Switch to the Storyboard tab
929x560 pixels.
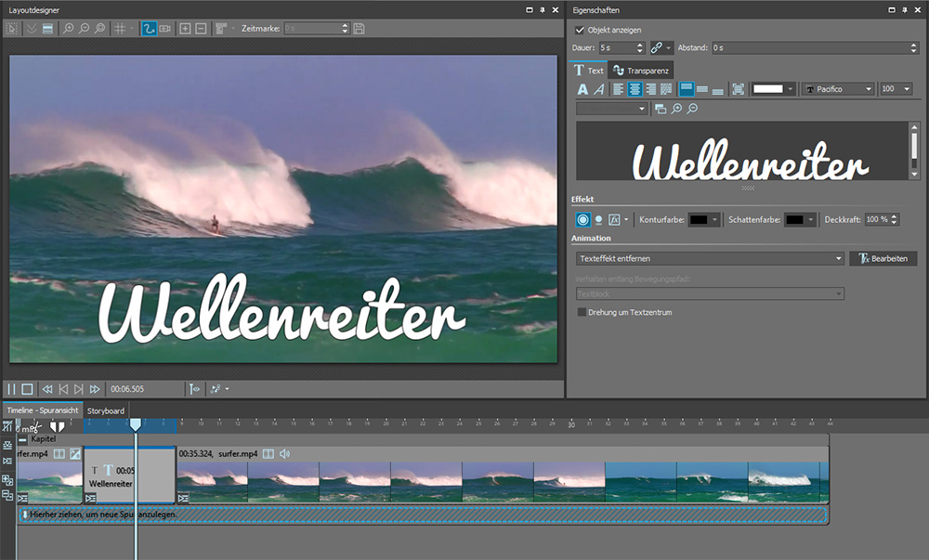click(105, 410)
